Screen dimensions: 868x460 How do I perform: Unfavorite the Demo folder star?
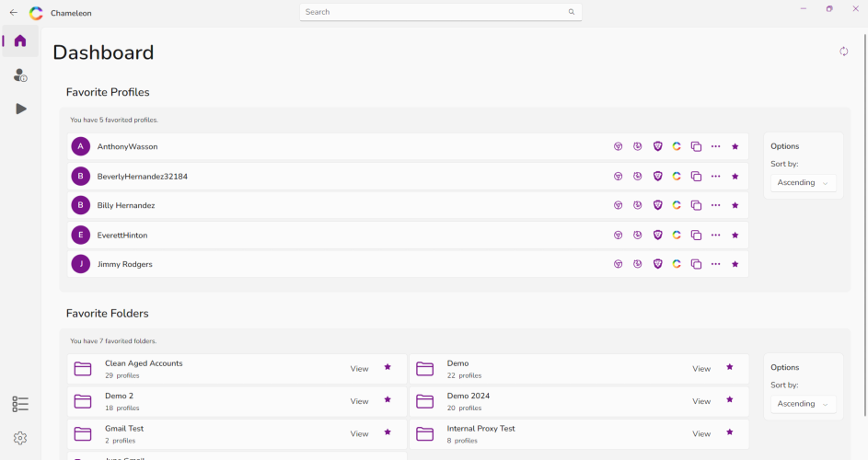tap(730, 367)
